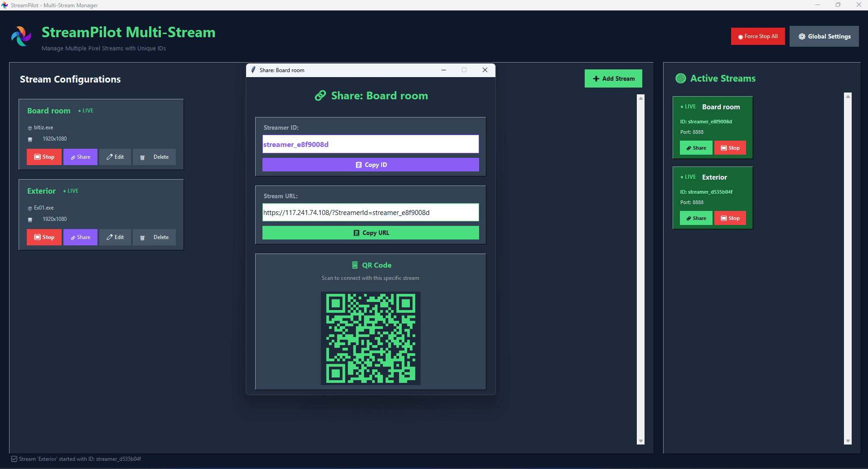
Task: Share the Board room stream configuration
Action: tap(80, 157)
